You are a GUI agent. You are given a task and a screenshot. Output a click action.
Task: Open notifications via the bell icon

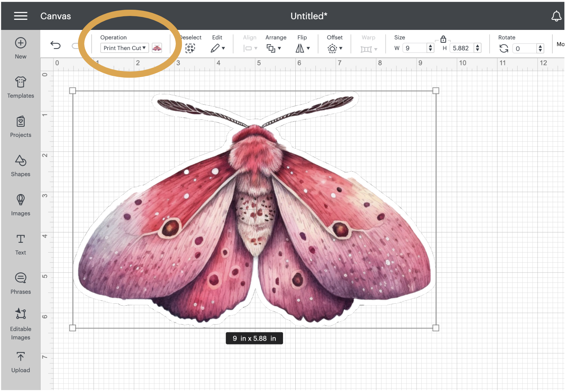[x=556, y=16]
